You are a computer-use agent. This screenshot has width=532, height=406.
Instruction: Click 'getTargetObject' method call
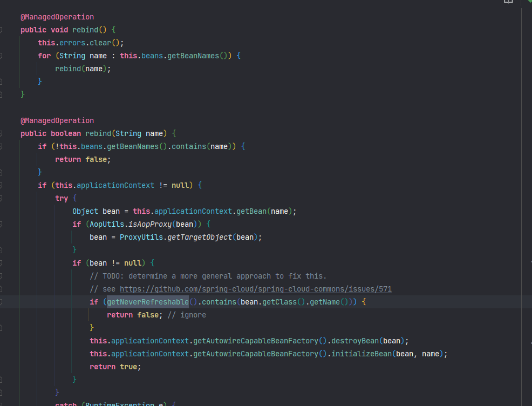tap(200, 237)
